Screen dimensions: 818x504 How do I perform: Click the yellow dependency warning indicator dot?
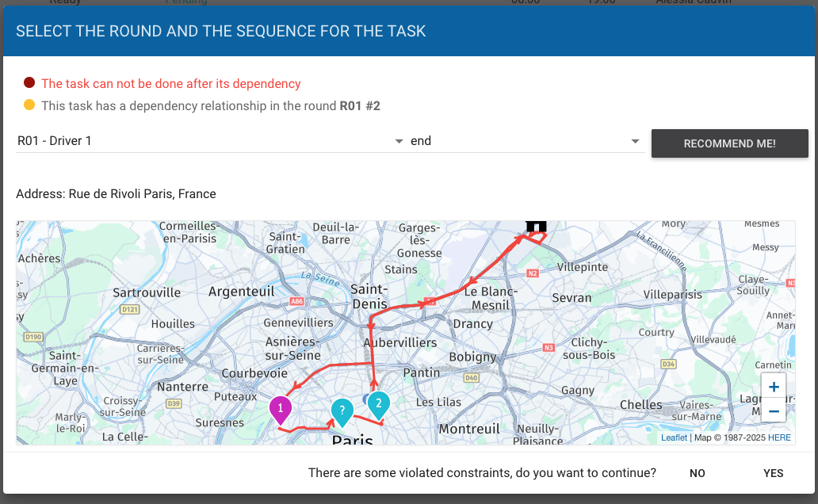pos(29,105)
